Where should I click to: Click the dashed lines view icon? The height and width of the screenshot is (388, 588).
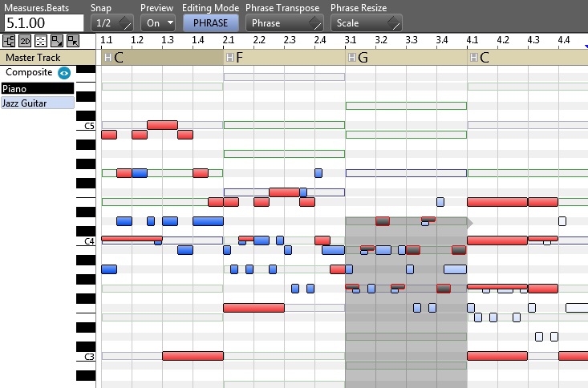point(41,41)
